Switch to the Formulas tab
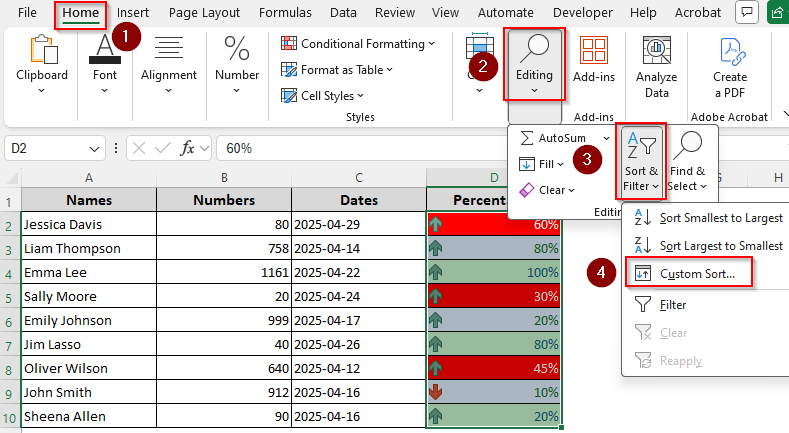This screenshot has width=789, height=433. pos(285,13)
